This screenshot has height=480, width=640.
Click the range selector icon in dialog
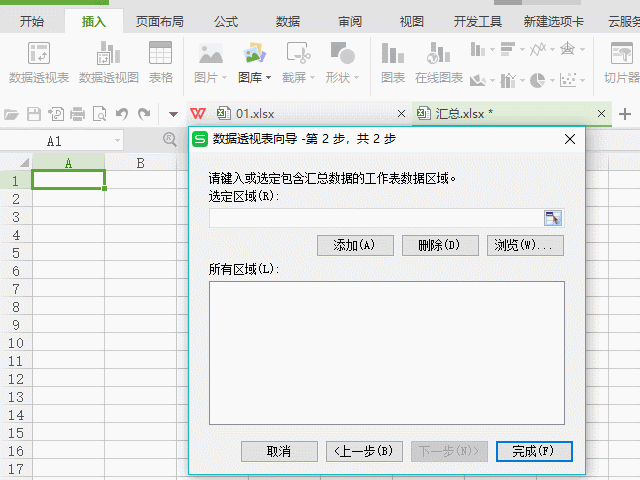tap(553, 218)
